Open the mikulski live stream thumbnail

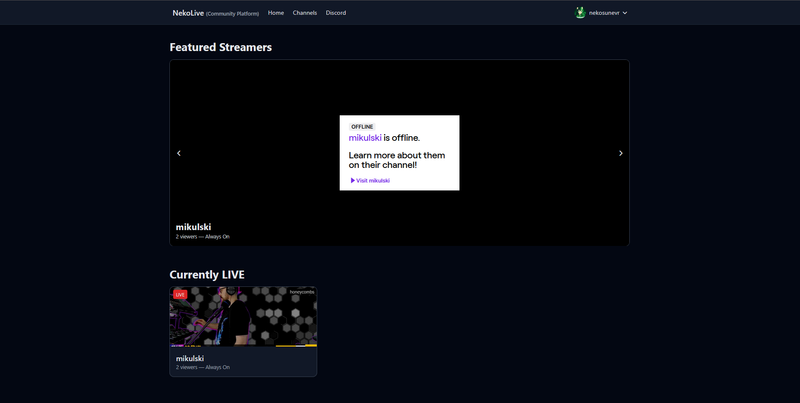[x=243, y=317]
